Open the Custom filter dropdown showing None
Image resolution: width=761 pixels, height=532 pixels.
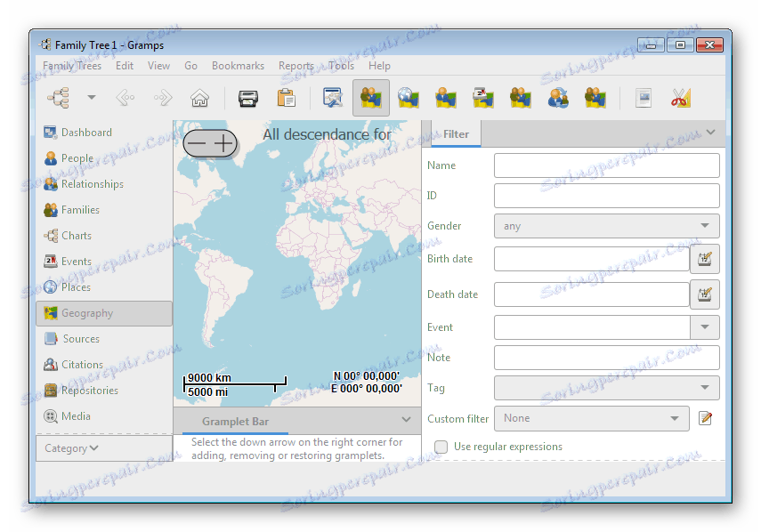592,418
